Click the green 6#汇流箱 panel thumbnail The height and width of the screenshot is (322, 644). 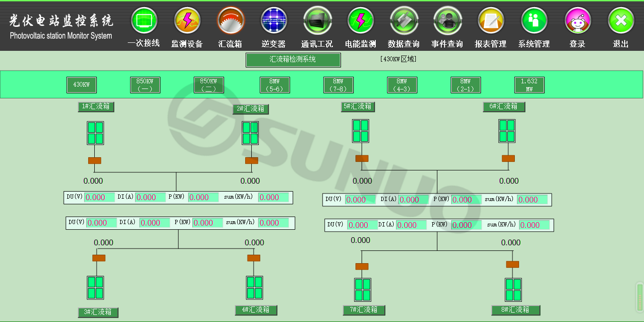(x=507, y=131)
